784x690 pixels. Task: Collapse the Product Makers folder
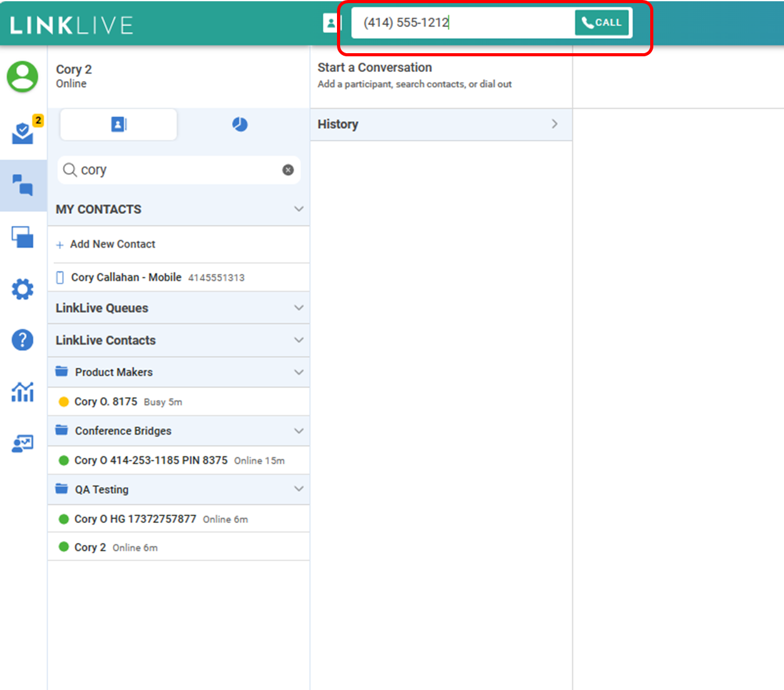click(x=299, y=372)
